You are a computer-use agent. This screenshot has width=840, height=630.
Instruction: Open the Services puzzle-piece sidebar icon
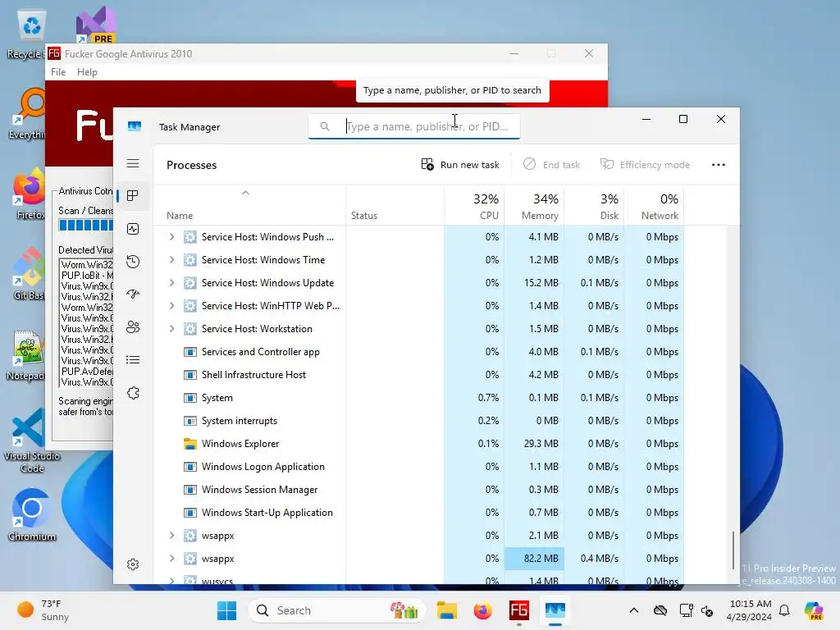tap(133, 393)
